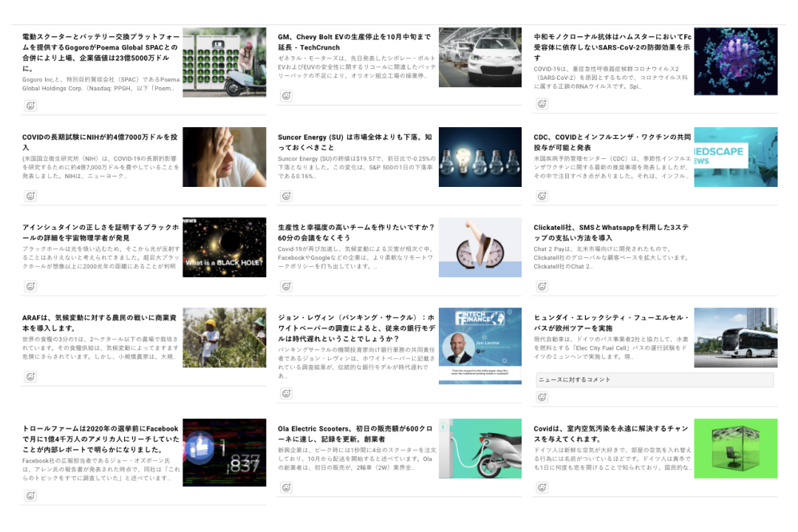Open the NIH long COVID study headline

tap(100, 142)
